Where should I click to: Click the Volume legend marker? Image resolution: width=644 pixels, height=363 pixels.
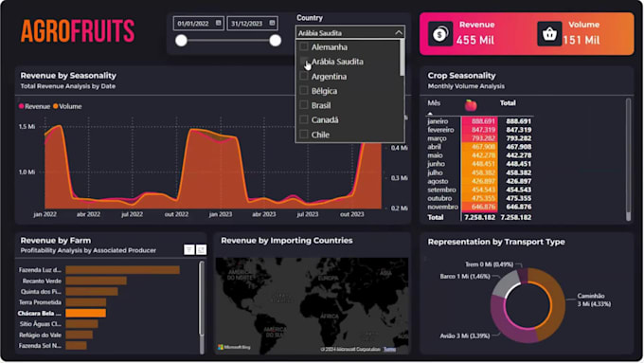pyautogui.click(x=56, y=106)
